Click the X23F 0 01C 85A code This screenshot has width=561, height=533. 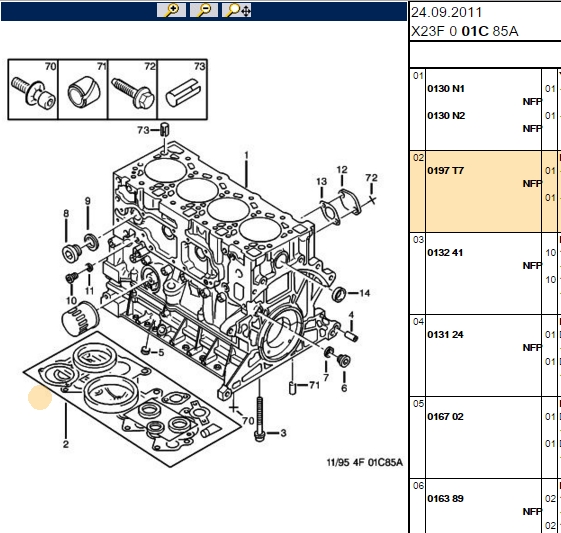pyautogui.click(x=465, y=31)
